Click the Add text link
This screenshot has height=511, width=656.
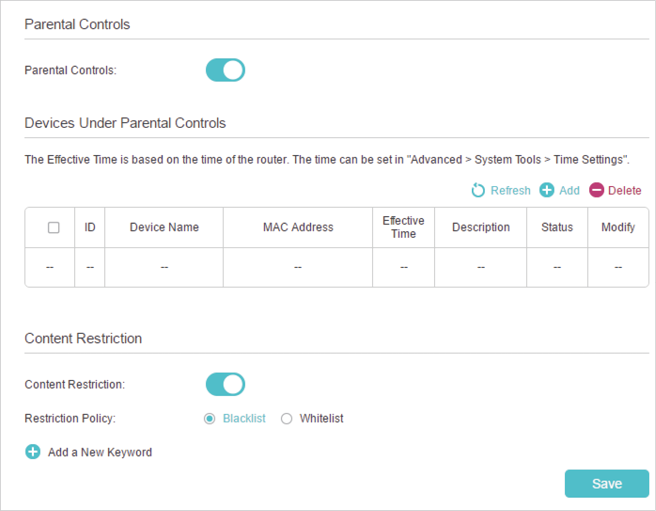click(569, 190)
